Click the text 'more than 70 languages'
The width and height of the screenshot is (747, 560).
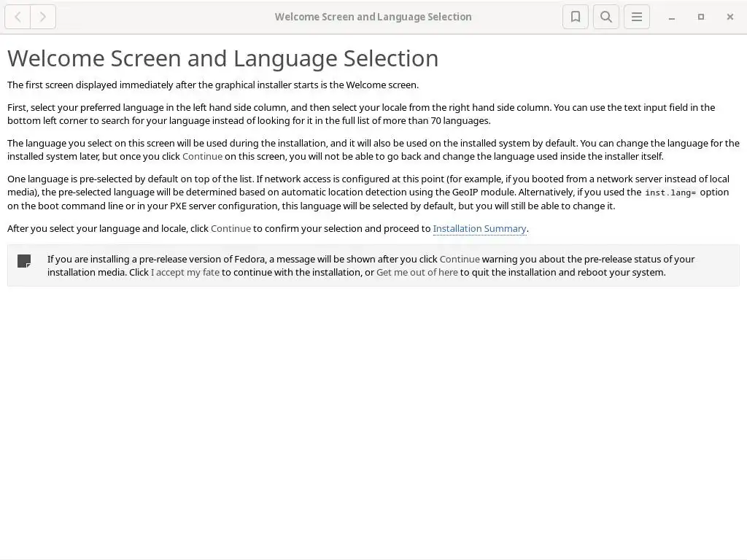point(436,121)
